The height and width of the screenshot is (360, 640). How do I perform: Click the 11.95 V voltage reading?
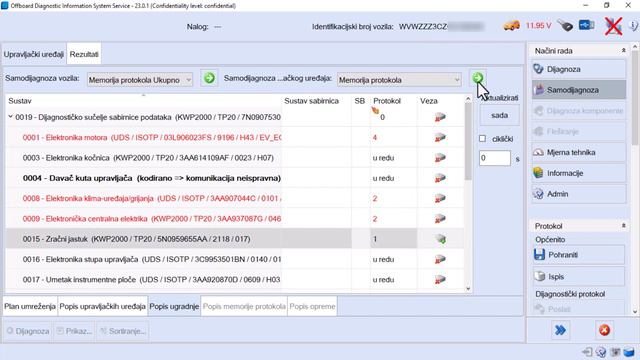(538, 26)
